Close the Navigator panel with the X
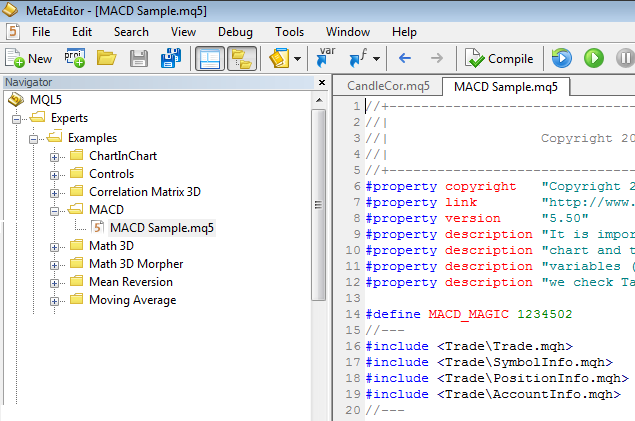The height and width of the screenshot is (421, 635). coord(322,83)
